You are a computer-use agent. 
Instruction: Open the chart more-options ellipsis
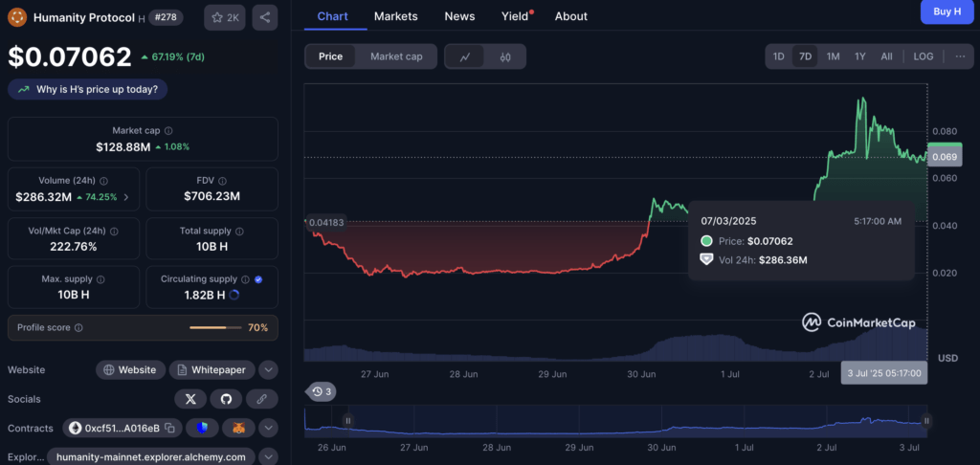pyautogui.click(x=960, y=56)
